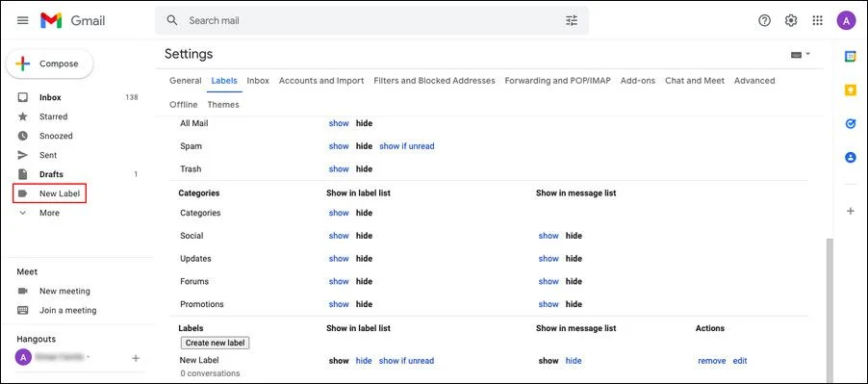Show Spam only if unread
The width and height of the screenshot is (868, 384).
(407, 146)
